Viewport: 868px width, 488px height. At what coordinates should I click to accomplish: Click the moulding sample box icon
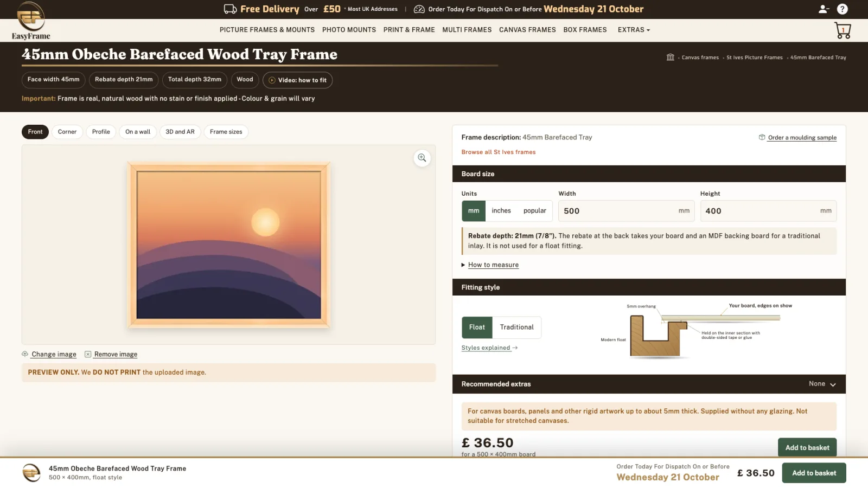point(762,137)
